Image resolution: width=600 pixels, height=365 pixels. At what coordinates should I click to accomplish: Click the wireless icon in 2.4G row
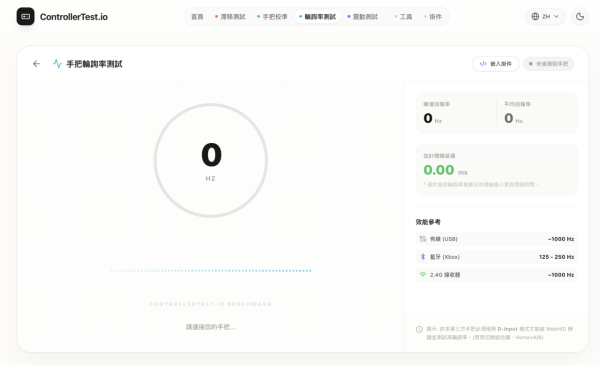point(422,275)
